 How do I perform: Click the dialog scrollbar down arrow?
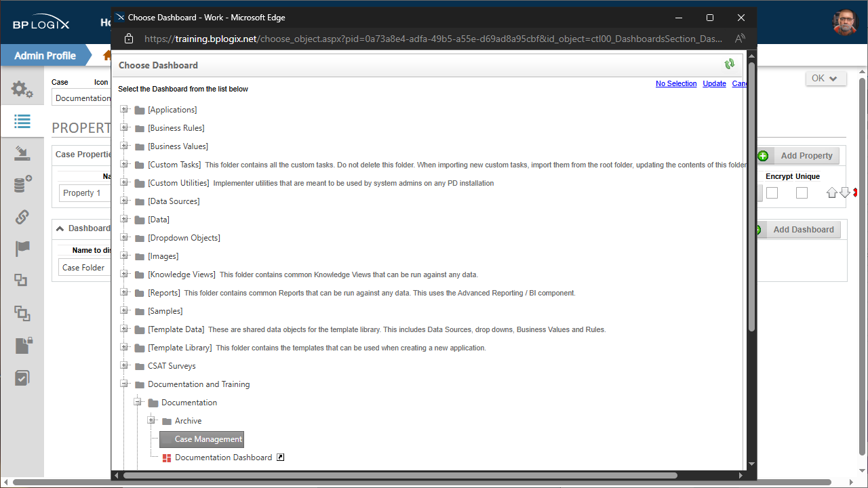click(x=751, y=464)
